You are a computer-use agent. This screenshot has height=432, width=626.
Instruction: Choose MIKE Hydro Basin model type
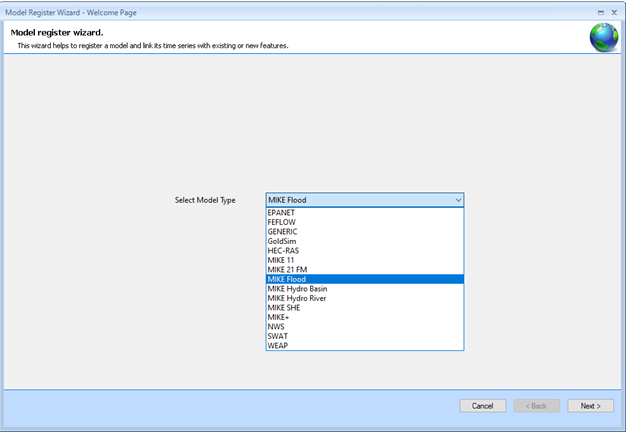click(x=365, y=289)
